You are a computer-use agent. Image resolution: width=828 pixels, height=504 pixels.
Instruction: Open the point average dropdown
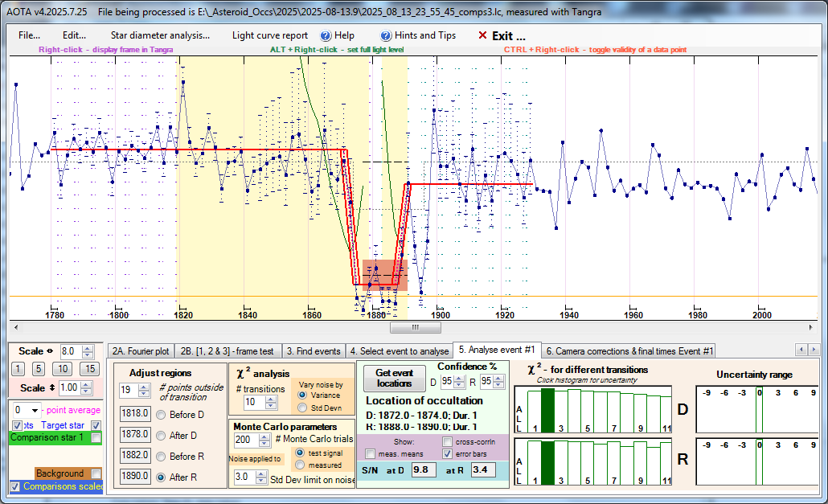tap(35, 410)
